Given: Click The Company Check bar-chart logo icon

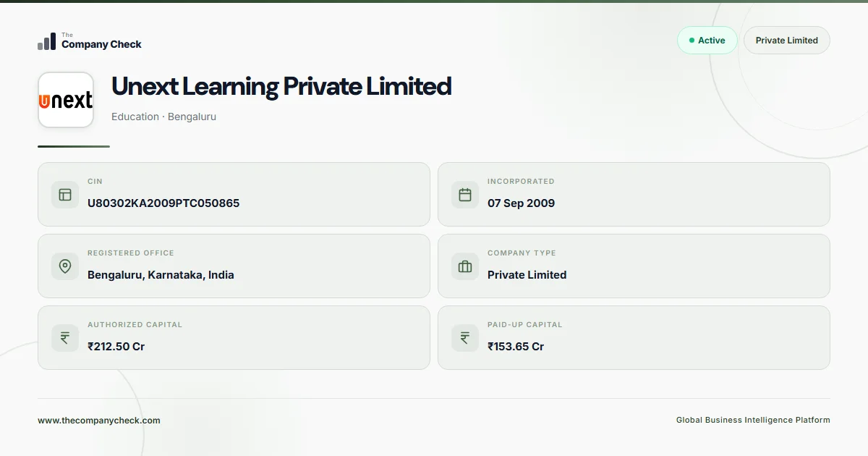Looking at the screenshot, I should point(46,41).
